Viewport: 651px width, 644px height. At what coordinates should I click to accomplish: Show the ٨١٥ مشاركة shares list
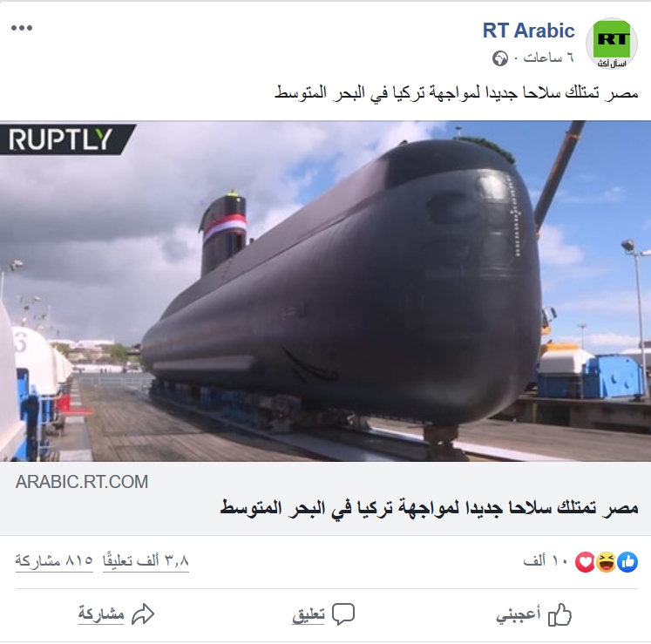(54, 561)
